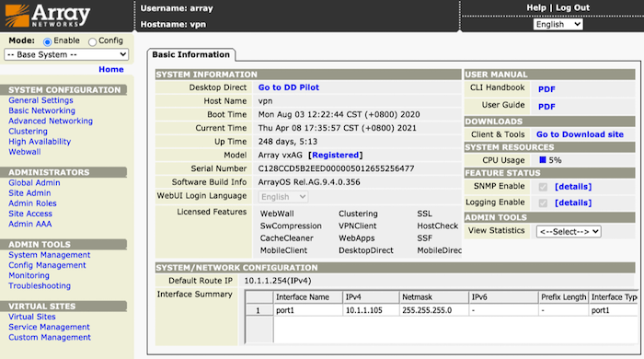Screen dimensions: 644x359
Task: Click the Up Time value 248 days
Action: tap(287, 142)
